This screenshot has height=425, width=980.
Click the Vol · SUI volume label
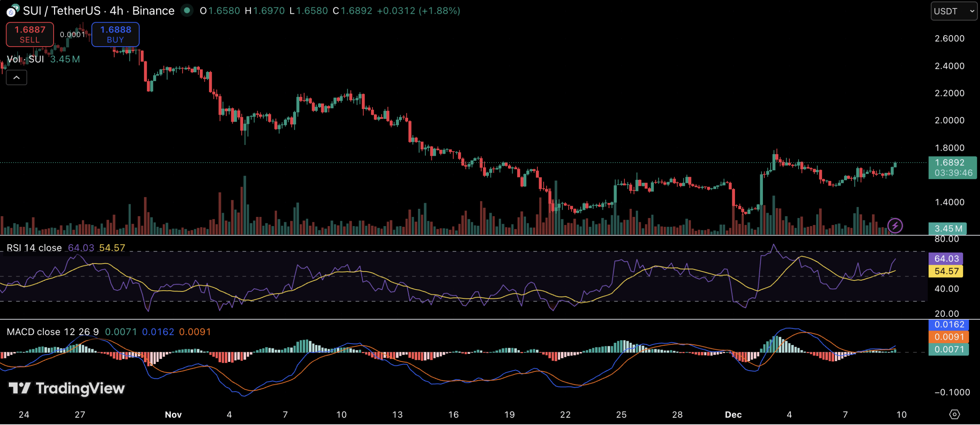[25, 59]
